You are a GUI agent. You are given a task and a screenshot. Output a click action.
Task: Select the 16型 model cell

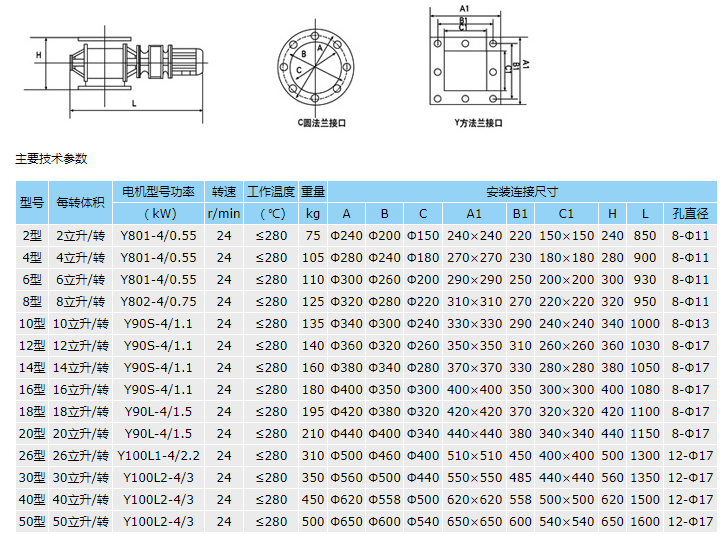(x=32, y=389)
